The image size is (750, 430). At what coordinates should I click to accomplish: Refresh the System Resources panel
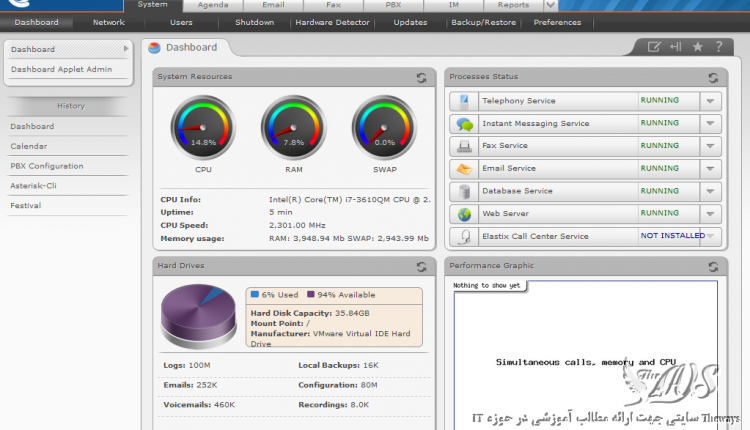pos(422,77)
